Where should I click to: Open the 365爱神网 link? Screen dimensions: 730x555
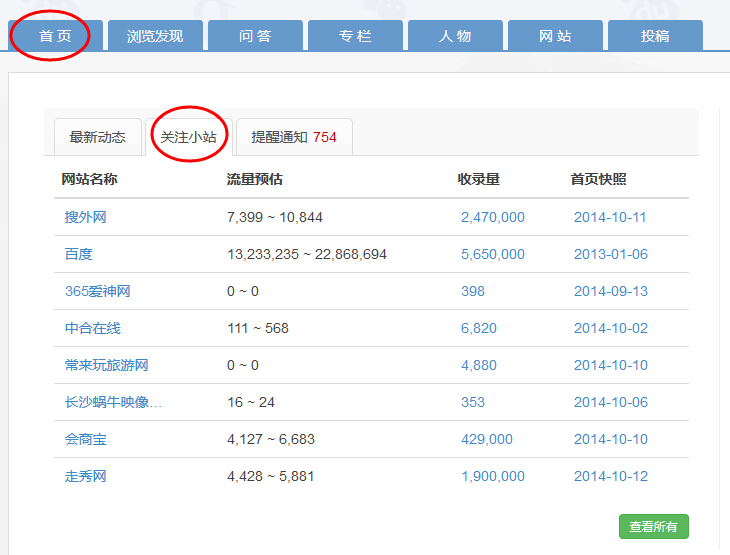point(98,291)
